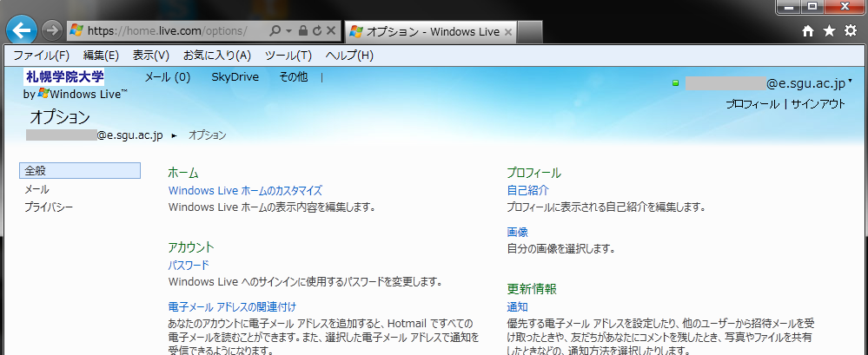Viewport: 868px width, 355px height.
Task: Click the breadcrumb email address @e.sgu.ac.jp
Action: (94, 135)
